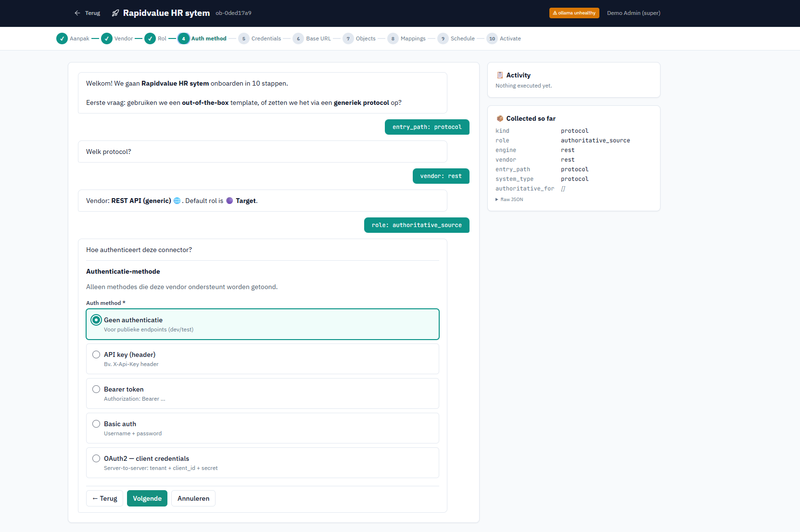Screen dimensions: 800x532
Task: Click the authoritative_source value in Collected so far
Action: [596, 140]
